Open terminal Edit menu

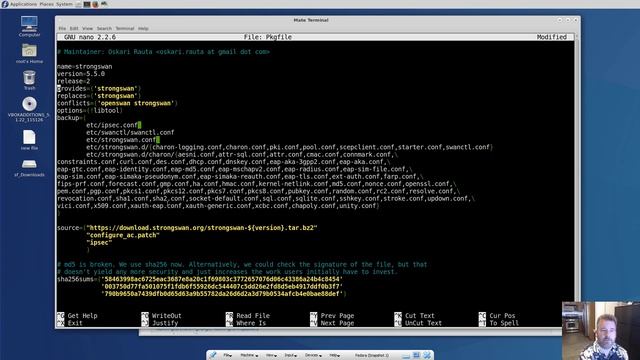(74, 29)
